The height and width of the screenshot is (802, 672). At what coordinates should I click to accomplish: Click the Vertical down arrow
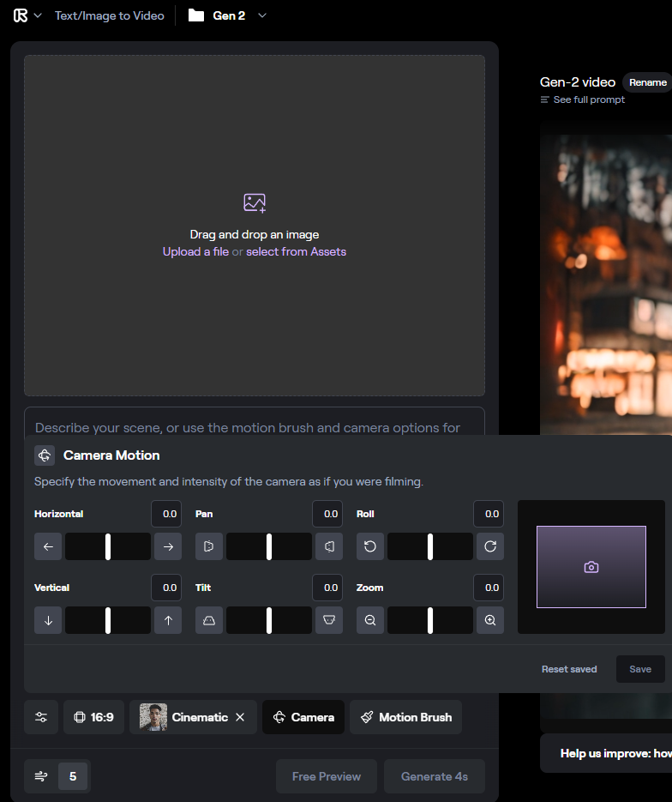pos(48,620)
